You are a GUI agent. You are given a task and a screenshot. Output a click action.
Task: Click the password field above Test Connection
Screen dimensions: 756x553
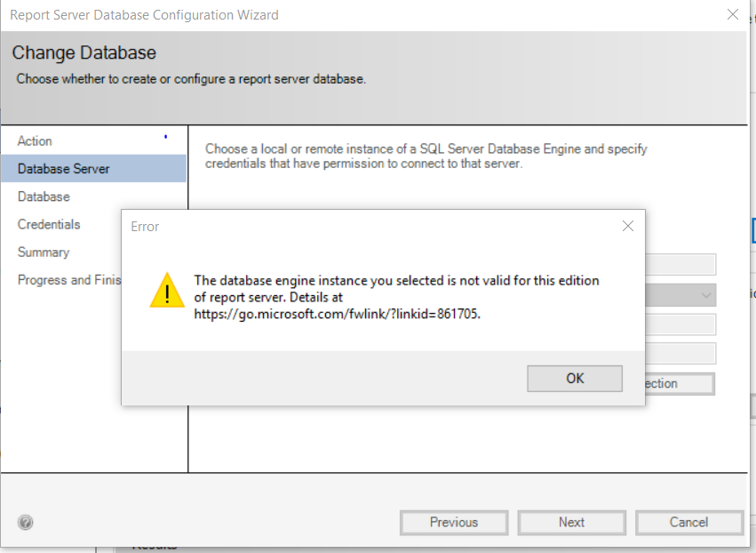tap(680, 354)
